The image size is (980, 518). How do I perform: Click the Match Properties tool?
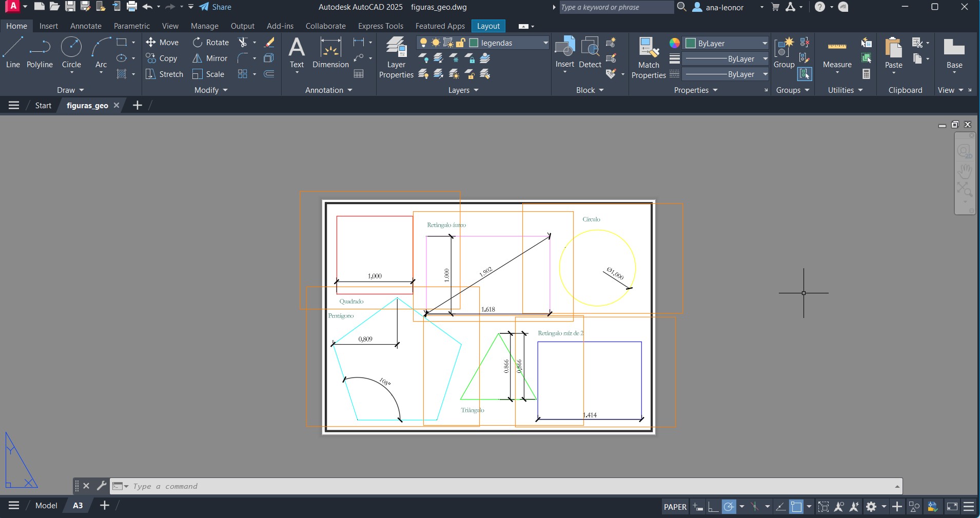pos(649,57)
